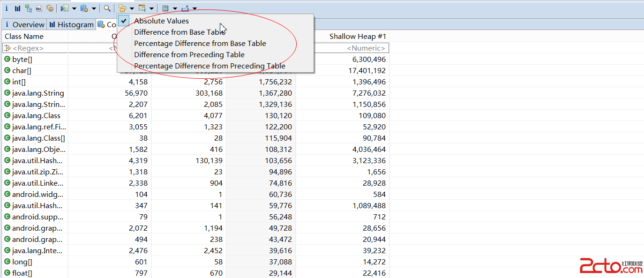Open the dominator tree toolbar icon
This screenshot has height=278, width=644.
29,8
